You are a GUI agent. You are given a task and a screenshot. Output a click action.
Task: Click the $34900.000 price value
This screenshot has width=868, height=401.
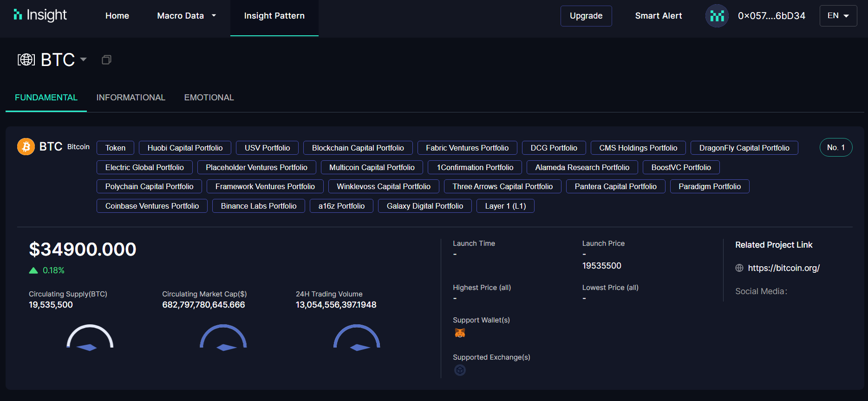click(x=83, y=250)
